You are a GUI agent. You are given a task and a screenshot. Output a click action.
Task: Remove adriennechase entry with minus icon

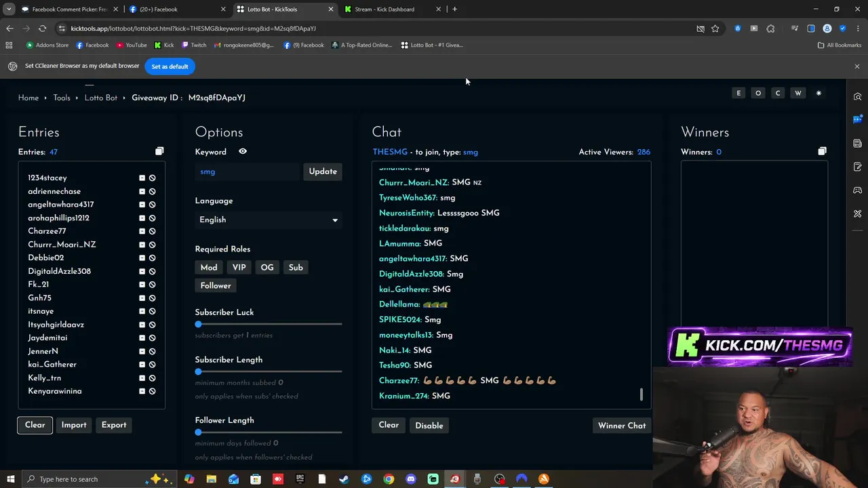pyautogui.click(x=142, y=192)
